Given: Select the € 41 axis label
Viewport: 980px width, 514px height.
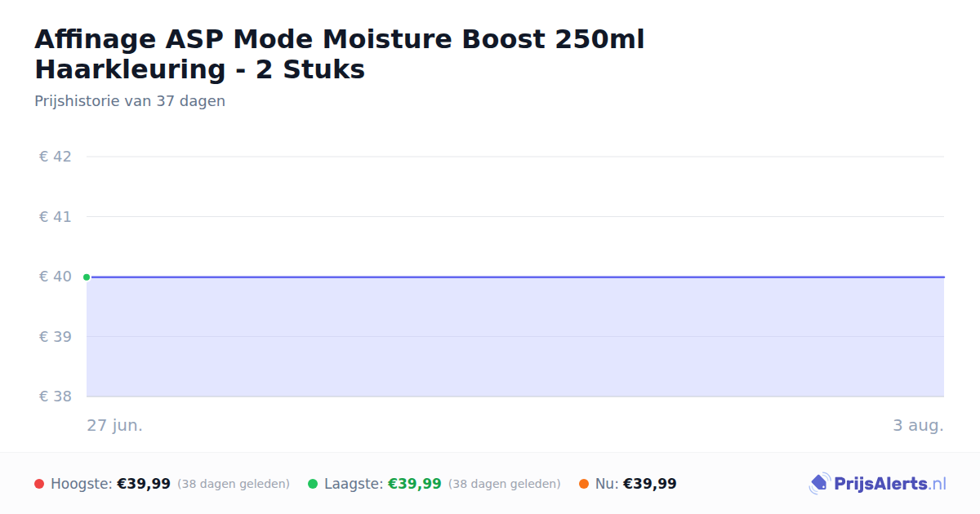Looking at the screenshot, I should (x=56, y=216).
